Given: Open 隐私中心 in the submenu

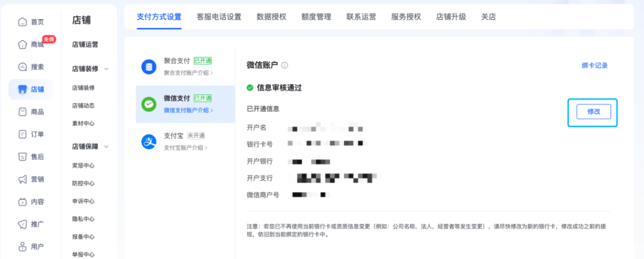Looking at the screenshot, I should (x=83, y=219).
